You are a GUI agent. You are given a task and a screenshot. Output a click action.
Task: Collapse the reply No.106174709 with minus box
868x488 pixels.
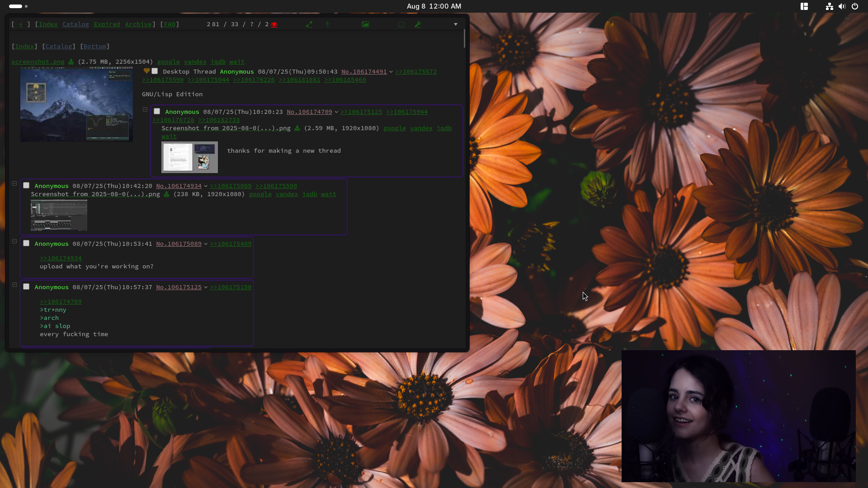(145, 109)
